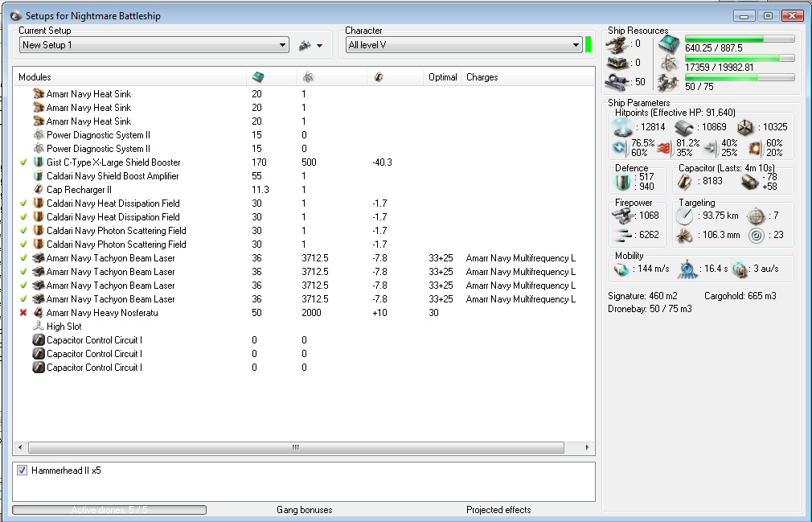The height and width of the screenshot is (522, 812).
Task: Click the armor hitpoints icon
Action: 684,128
